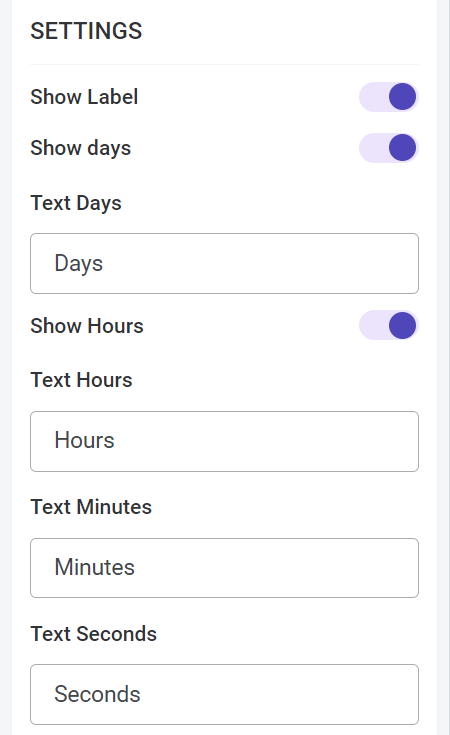Click the divider line below SETTINGS
This screenshot has height=735, width=450.
(x=225, y=64)
